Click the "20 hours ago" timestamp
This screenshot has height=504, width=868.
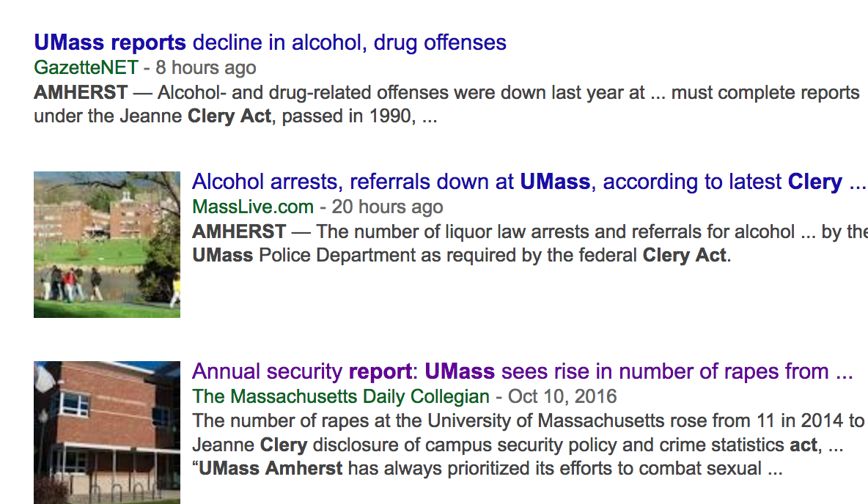click(388, 207)
